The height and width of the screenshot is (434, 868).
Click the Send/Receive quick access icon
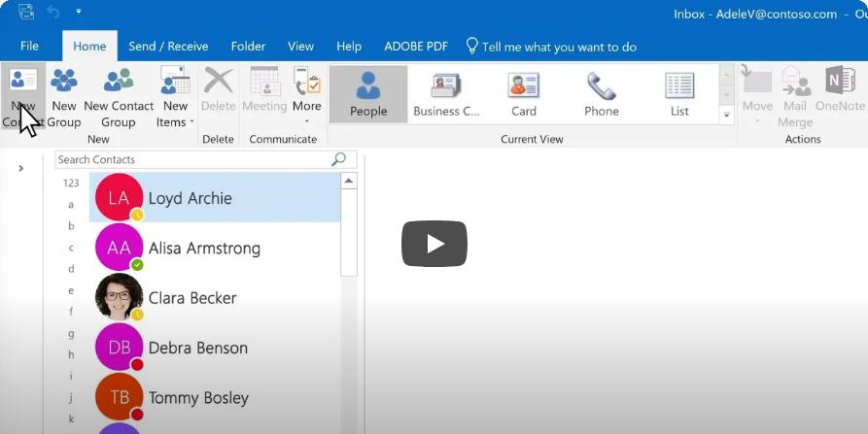point(25,12)
